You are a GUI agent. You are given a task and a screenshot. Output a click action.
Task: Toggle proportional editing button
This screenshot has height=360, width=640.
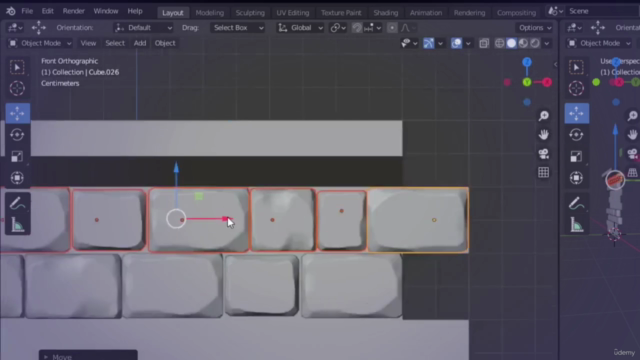(x=392, y=28)
